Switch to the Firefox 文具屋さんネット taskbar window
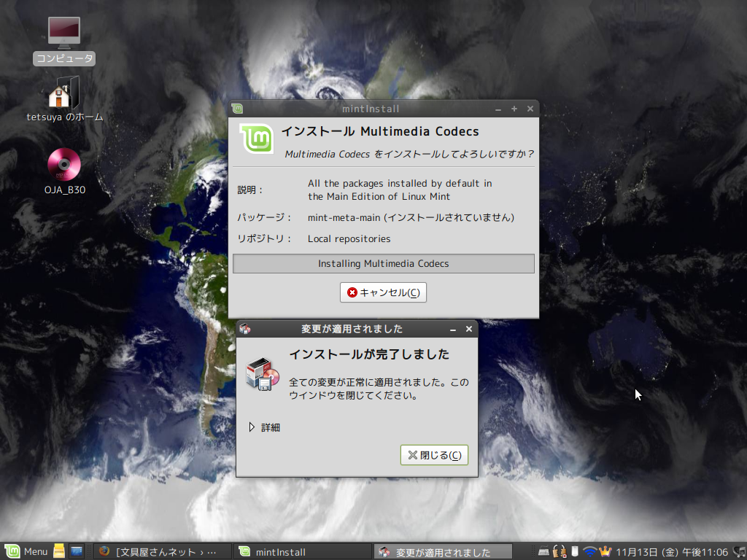Image resolution: width=747 pixels, height=560 pixels. coord(162,552)
